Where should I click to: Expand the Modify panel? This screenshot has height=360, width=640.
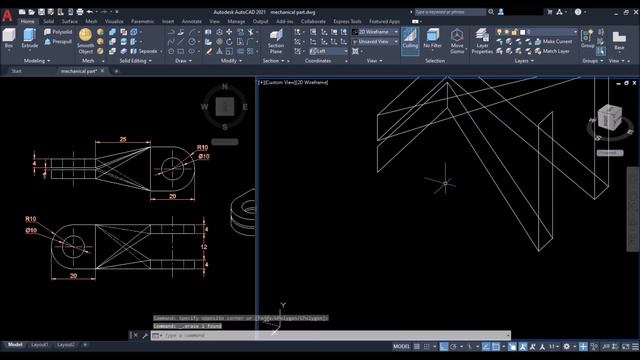231,61
